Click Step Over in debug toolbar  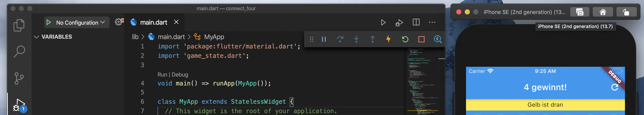tap(340, 39)
